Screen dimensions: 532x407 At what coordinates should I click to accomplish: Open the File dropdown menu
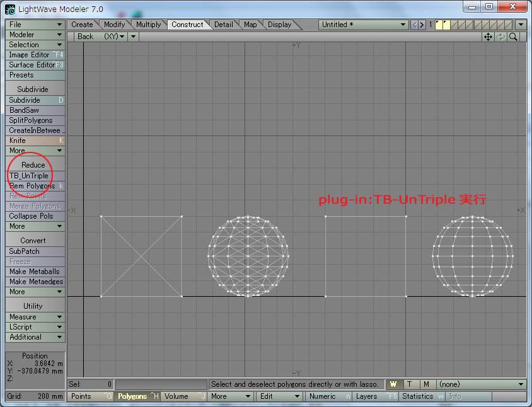(35, 25)
